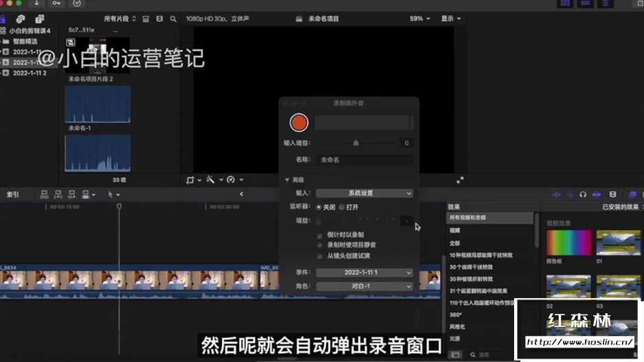Select the 小白的剪辑课4 library

(30, 31)
